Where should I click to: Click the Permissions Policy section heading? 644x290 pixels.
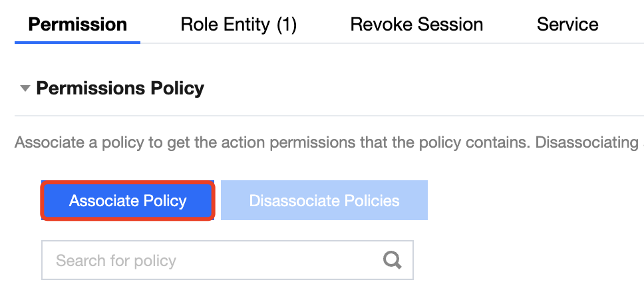point(120,88)
